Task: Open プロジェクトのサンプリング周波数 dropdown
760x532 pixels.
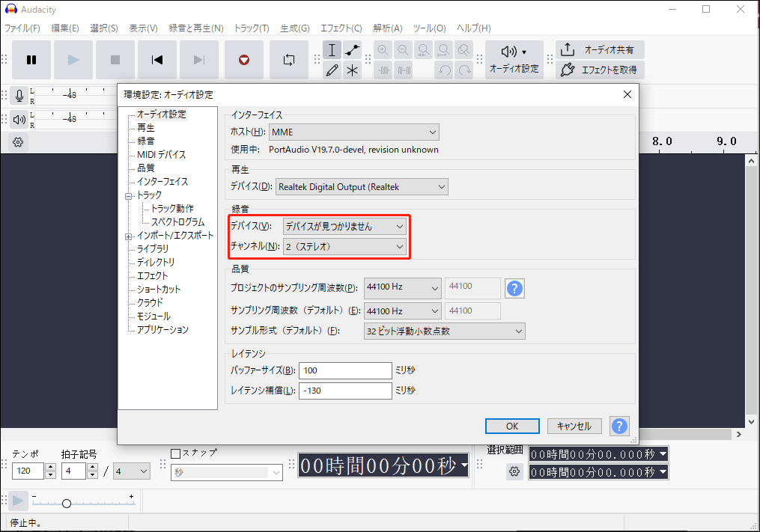Action: [402, 288]
